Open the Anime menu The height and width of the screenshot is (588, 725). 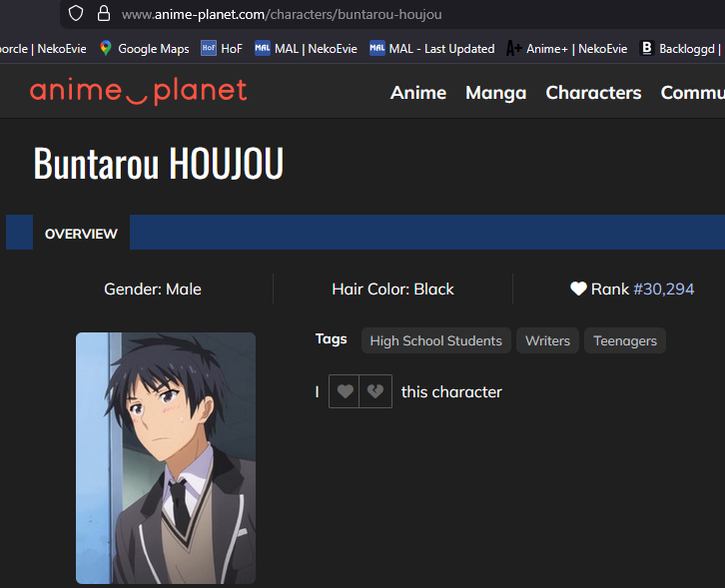[418, 93]
